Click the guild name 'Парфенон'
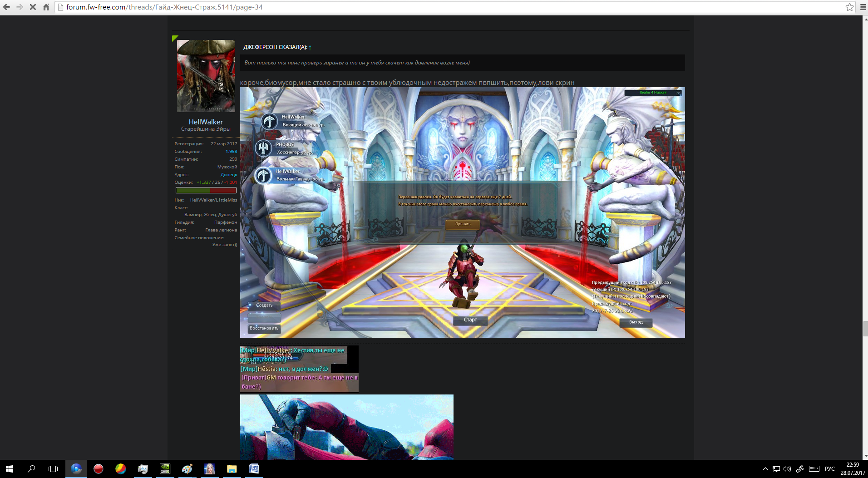This screenshot has width=868, height=478. pos(226,222)
